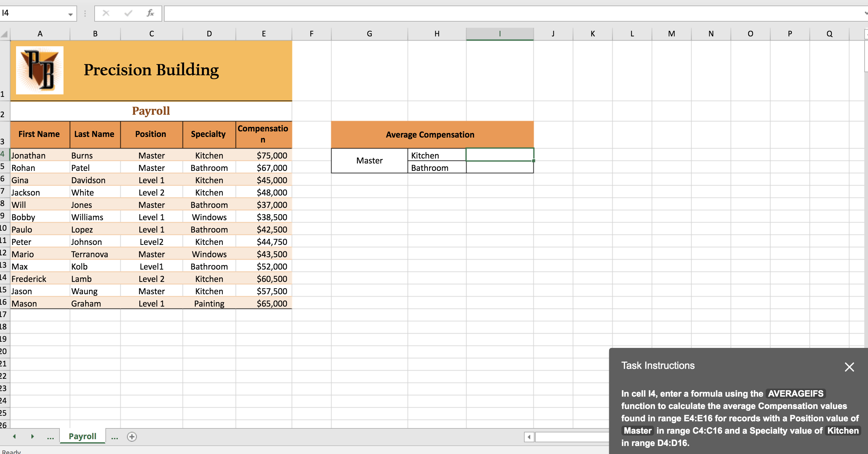Click the Enter checkmark formula icon

click(x=128, y=13)
